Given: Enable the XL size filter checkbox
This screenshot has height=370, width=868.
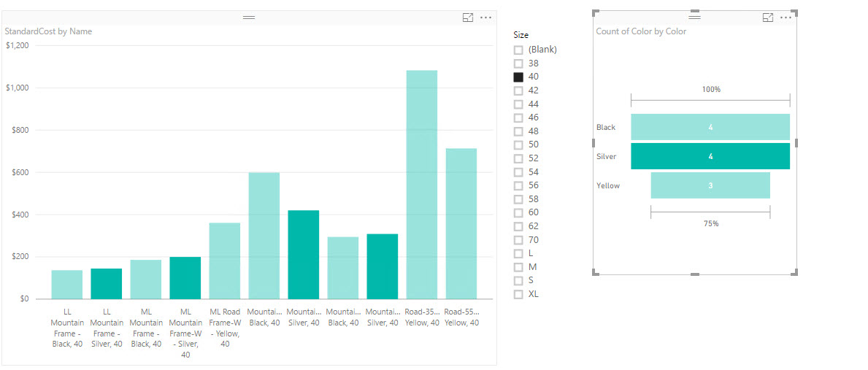Looking at the screenshot, I should (518, 294).
